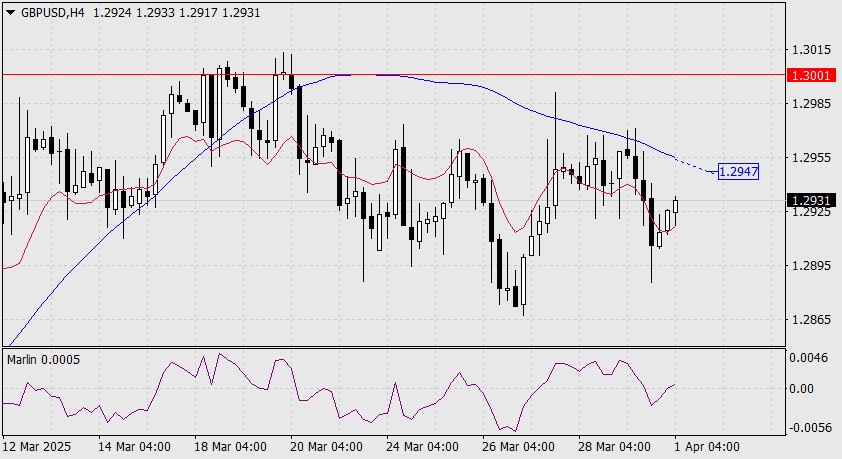Open the chart menu triangle beside GBPUSD
This screenshot has width=842, height=459.
pos(10,13)
